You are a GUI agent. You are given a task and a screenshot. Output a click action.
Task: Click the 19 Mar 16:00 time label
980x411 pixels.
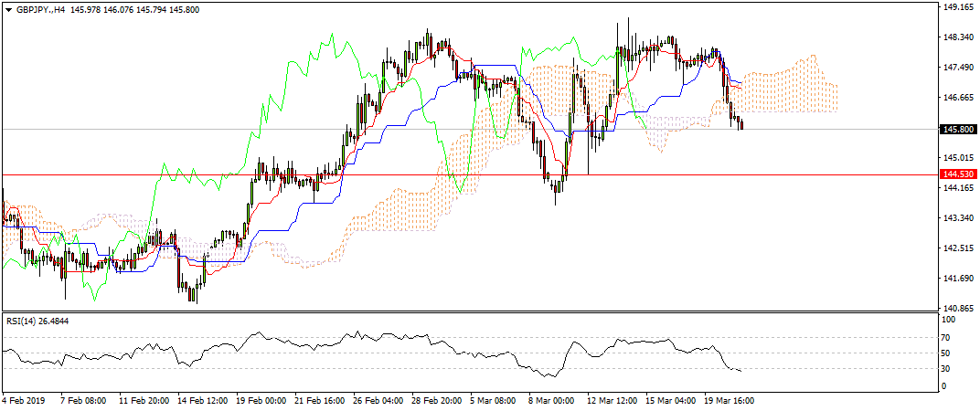pos(730,400)
